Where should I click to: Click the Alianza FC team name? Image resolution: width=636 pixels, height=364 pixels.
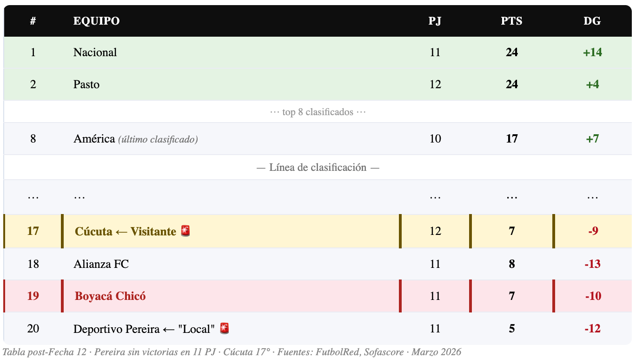click(101, 264)
